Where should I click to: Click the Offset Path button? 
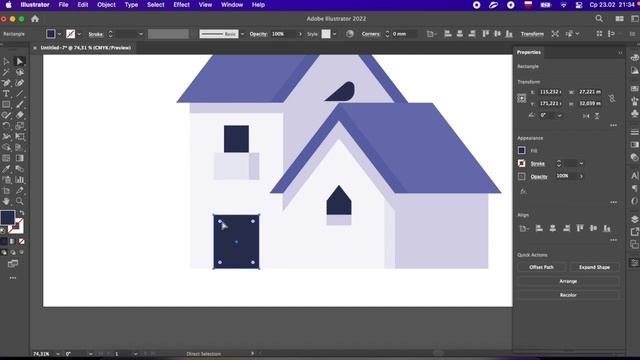pos(542,267)
